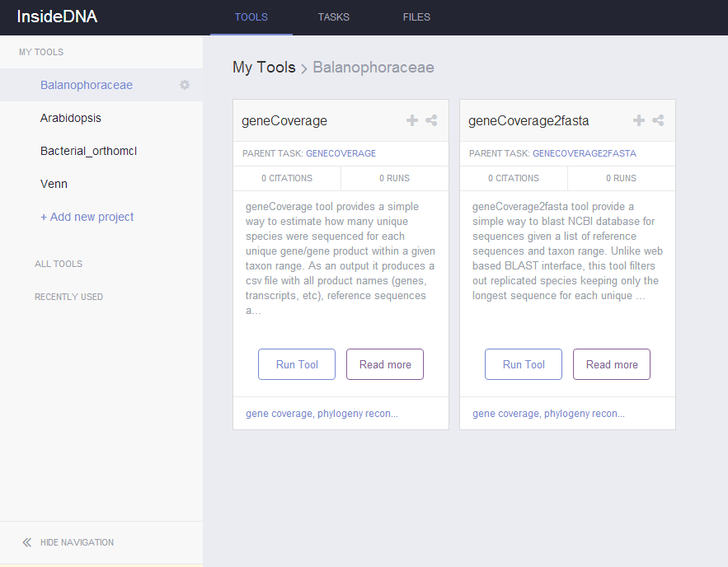Open the GENECOVERAGE2FASTA parent task link
The width and height of the screenshot is (728, 567).
(584, 153)
